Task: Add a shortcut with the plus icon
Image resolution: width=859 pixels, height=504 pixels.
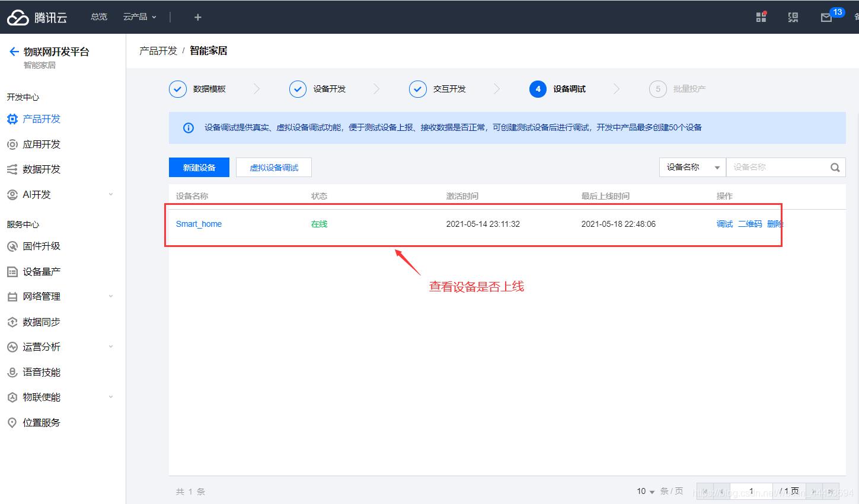Action: coord(198,17)
